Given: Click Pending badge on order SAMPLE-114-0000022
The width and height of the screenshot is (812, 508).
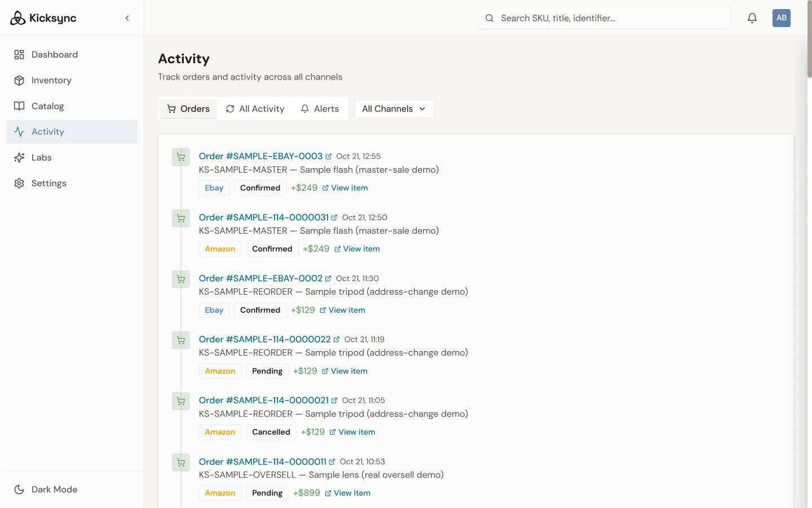Looking at the screenshot, I should click(x=267, y=371).
